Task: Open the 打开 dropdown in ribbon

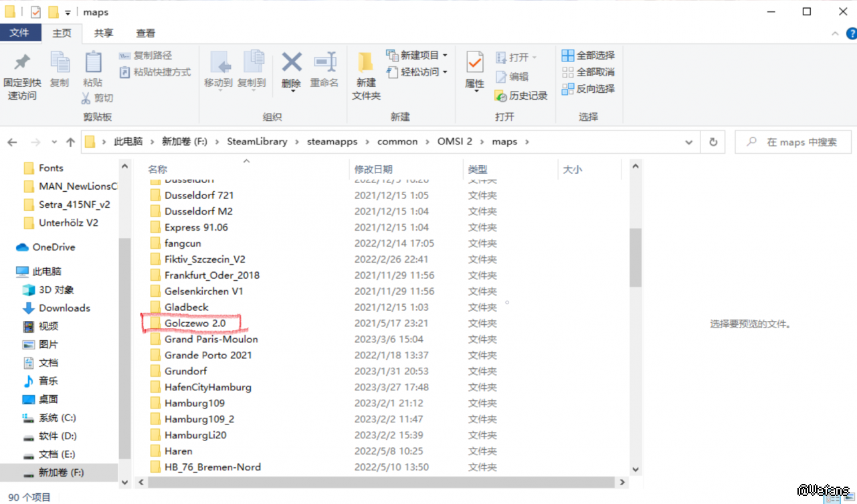Action: click(x=534, y=57)
